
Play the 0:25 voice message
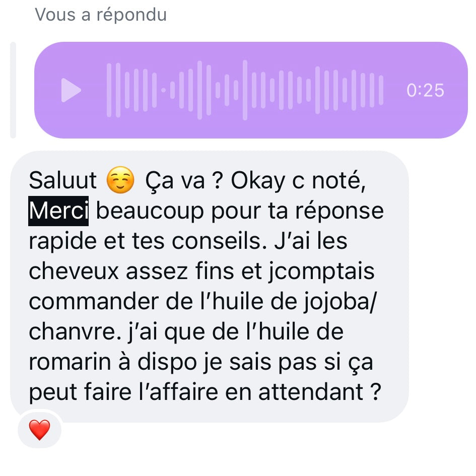click(71, 90)
